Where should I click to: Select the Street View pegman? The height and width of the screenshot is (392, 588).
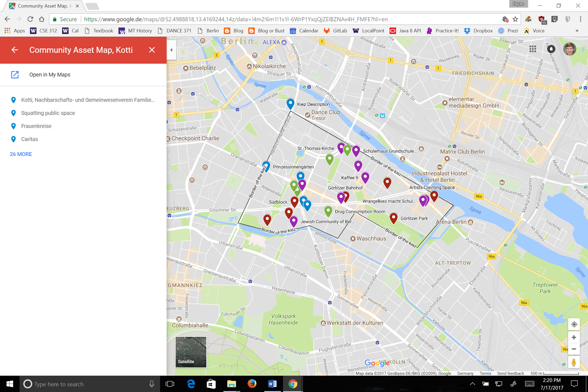tap(574, 362)
